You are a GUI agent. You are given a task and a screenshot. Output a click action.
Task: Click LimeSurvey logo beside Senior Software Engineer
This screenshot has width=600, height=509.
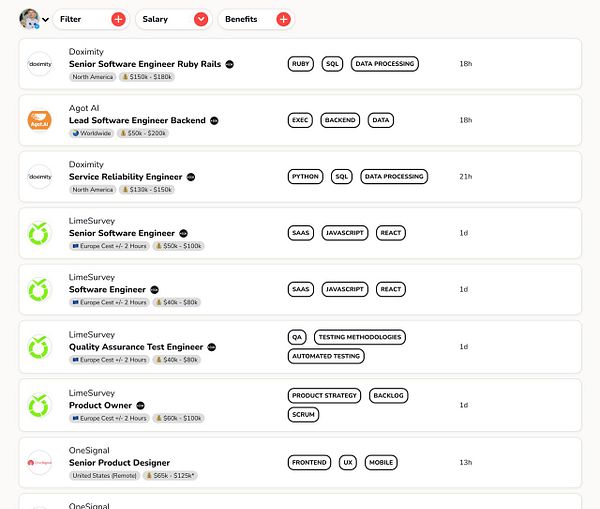tap(39, 233)
